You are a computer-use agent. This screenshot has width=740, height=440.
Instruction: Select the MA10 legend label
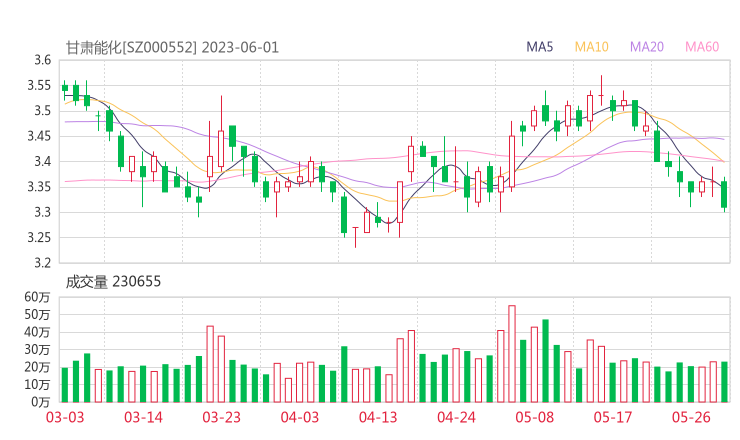(x=591, y=47)
